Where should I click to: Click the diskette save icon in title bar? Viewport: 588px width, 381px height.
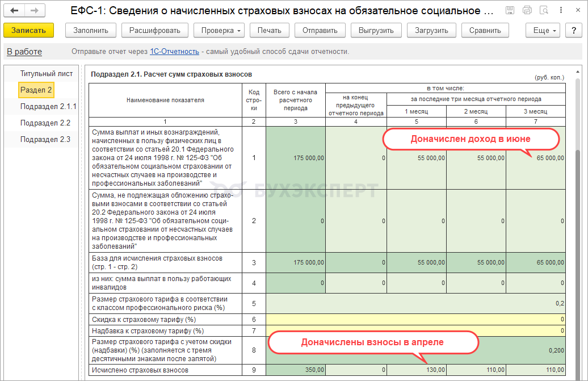point(510,10)
